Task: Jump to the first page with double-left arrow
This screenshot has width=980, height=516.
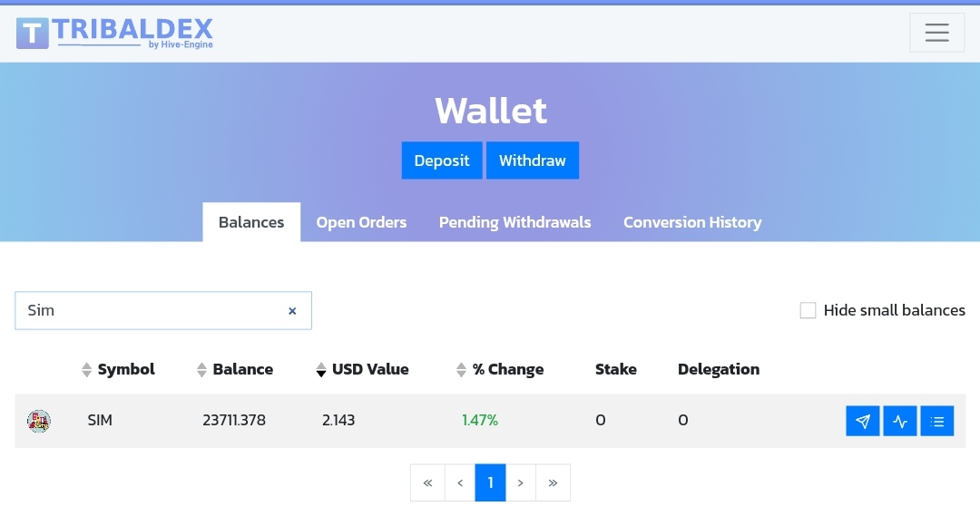Action: tap(427, 482)
